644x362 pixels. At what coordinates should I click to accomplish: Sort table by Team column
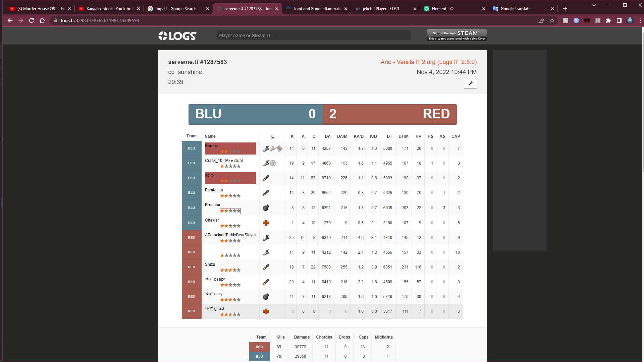(191, 136)
